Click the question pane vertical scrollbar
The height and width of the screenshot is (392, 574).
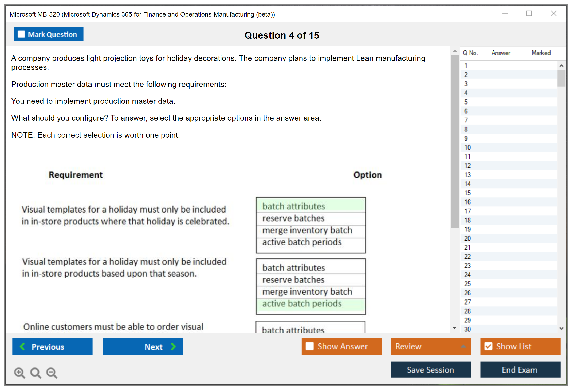[x=454, y=141]
